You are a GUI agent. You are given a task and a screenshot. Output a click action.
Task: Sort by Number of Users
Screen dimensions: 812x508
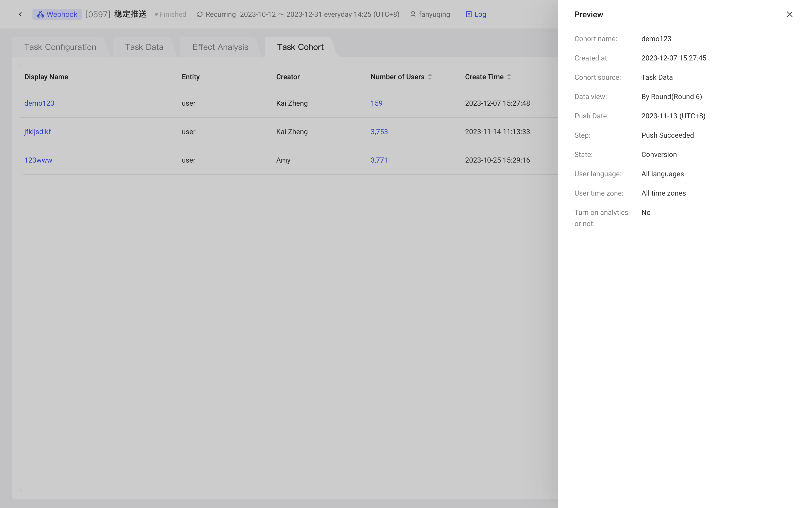point(430,77)
